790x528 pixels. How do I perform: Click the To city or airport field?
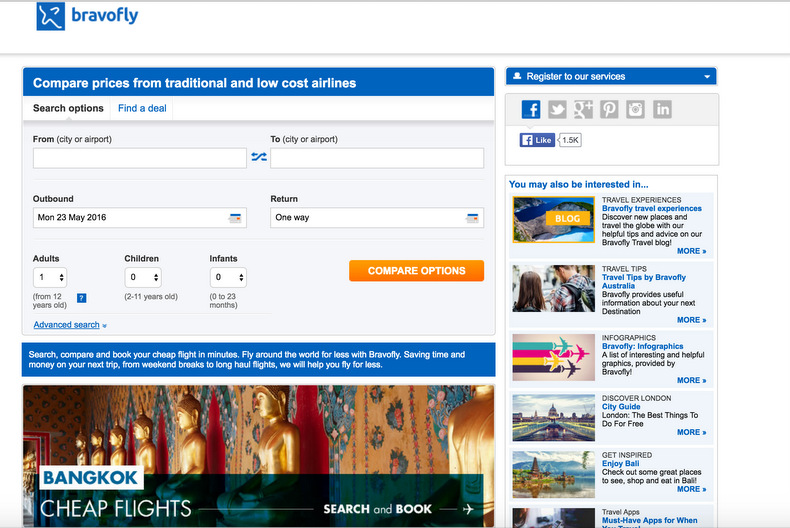click(x=377, y=158)
